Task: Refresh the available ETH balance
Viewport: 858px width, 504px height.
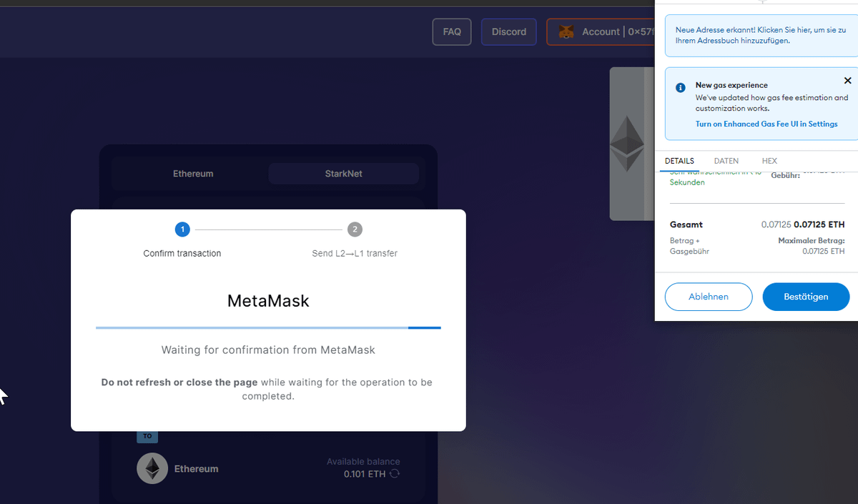Action: pyautogui.click(x=395, y=474)
